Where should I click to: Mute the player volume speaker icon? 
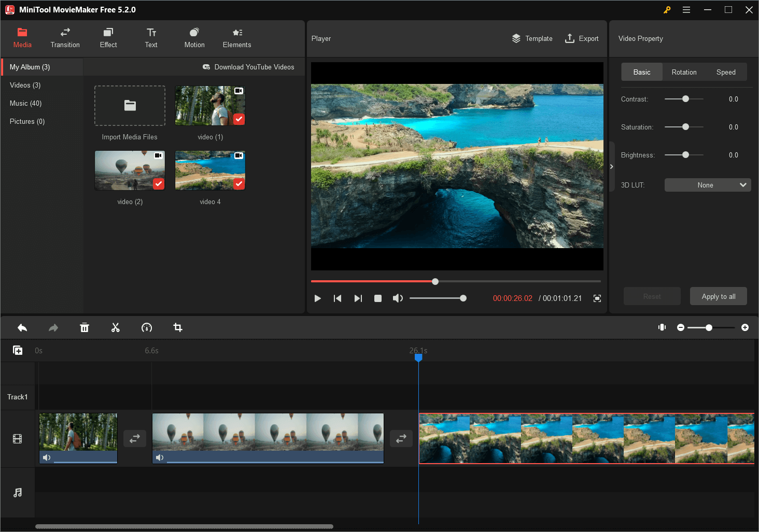pyautogui.click(x=398, y=298)
